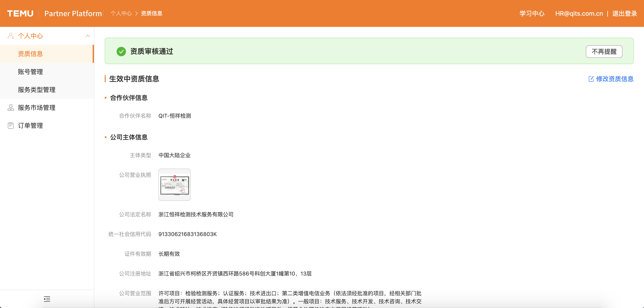The image size is (644, 308).
Task: Collapse the 个人中心 menu section chevron
Action: [x=87, y=36]
